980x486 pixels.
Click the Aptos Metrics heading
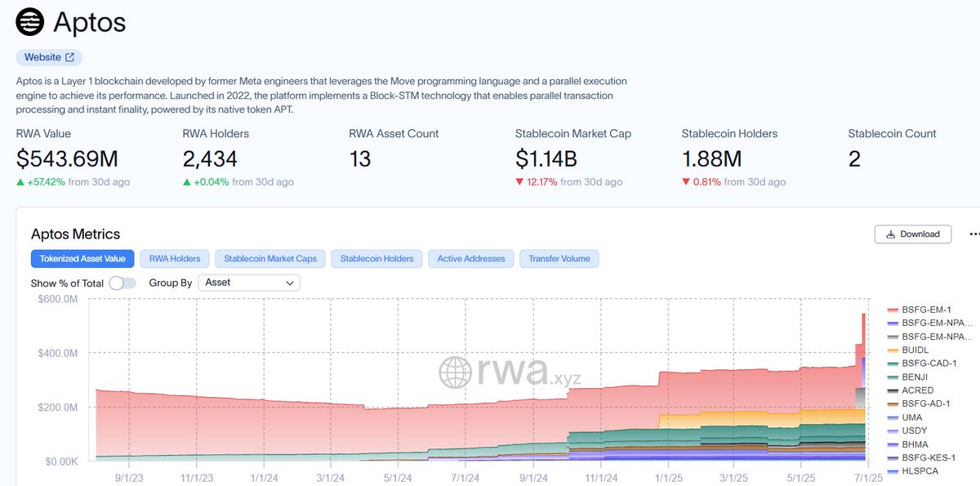[x=75, y=234]
